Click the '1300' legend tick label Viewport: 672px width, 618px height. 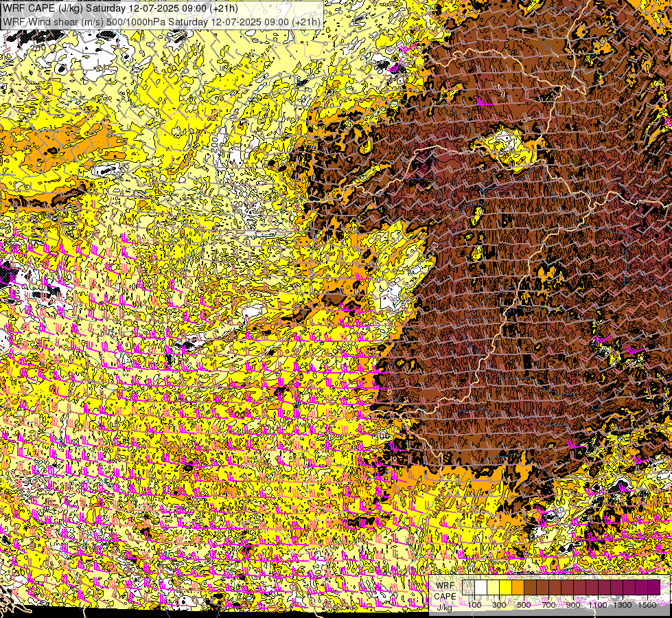[623, 605]
